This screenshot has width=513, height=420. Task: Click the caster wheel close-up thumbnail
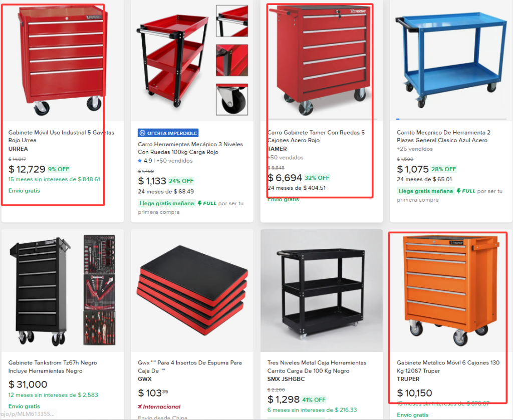coord(231,99)
